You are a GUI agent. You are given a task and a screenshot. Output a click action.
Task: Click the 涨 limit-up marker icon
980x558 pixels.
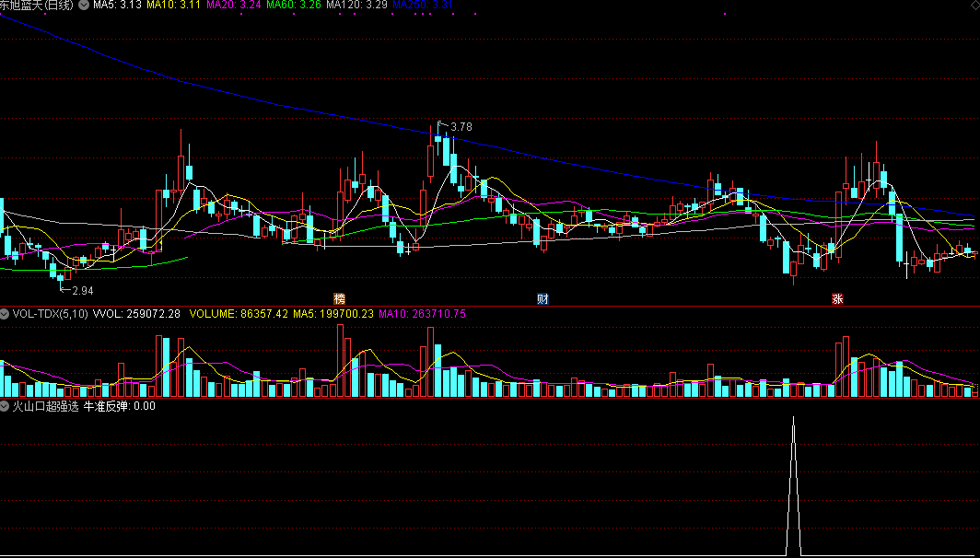point(837,298)
